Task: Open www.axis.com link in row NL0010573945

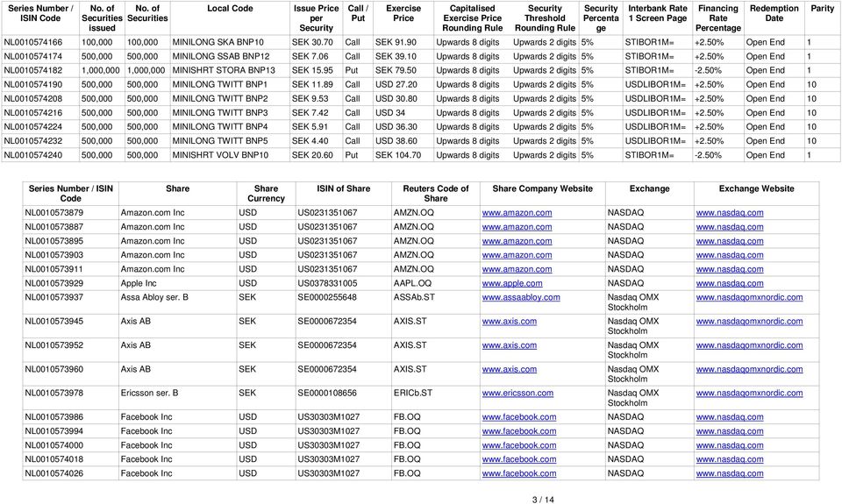Action: coord(509,322)
